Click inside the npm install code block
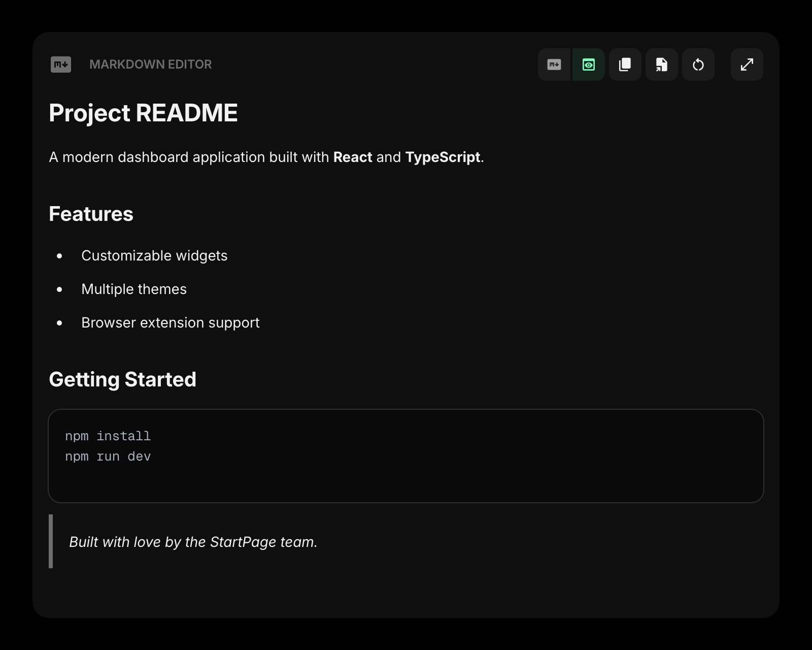 point(107,436)
